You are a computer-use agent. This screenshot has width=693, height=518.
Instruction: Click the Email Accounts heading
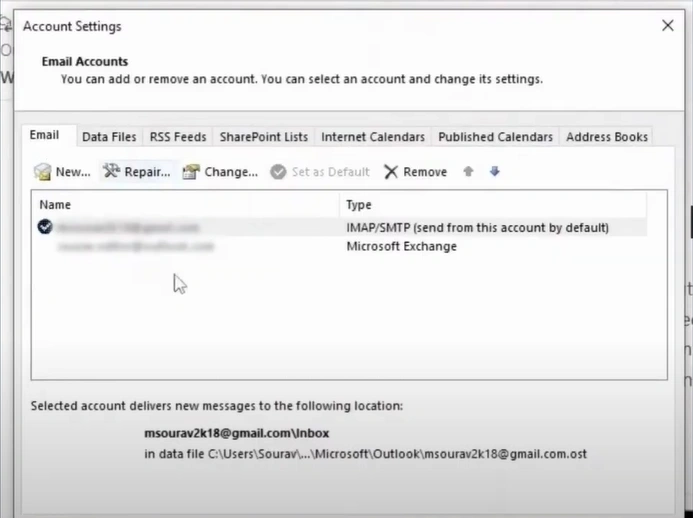(x=85, y=61)
